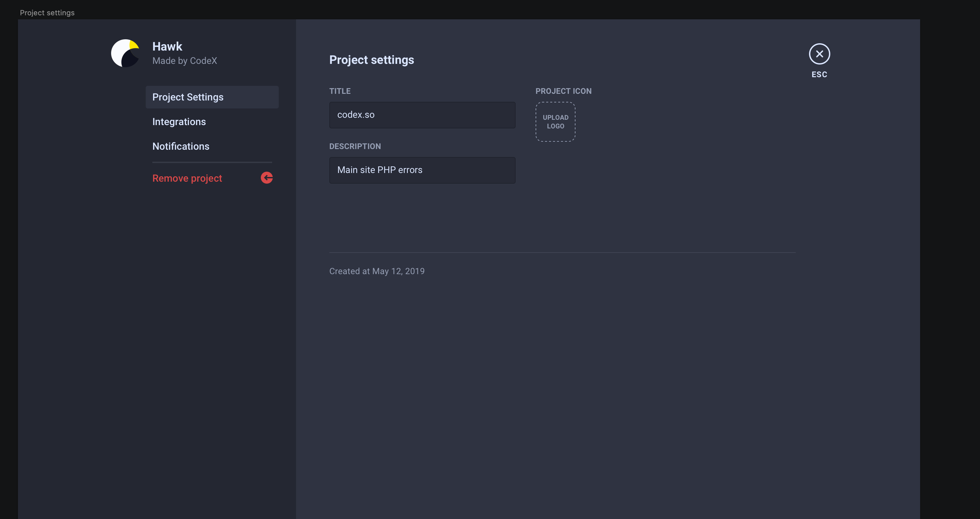Image resolution: width=980 pixels, height=519 pixels.
Task: Click the red arrow icon beside Remove project
Action: [x=267, y=178]
